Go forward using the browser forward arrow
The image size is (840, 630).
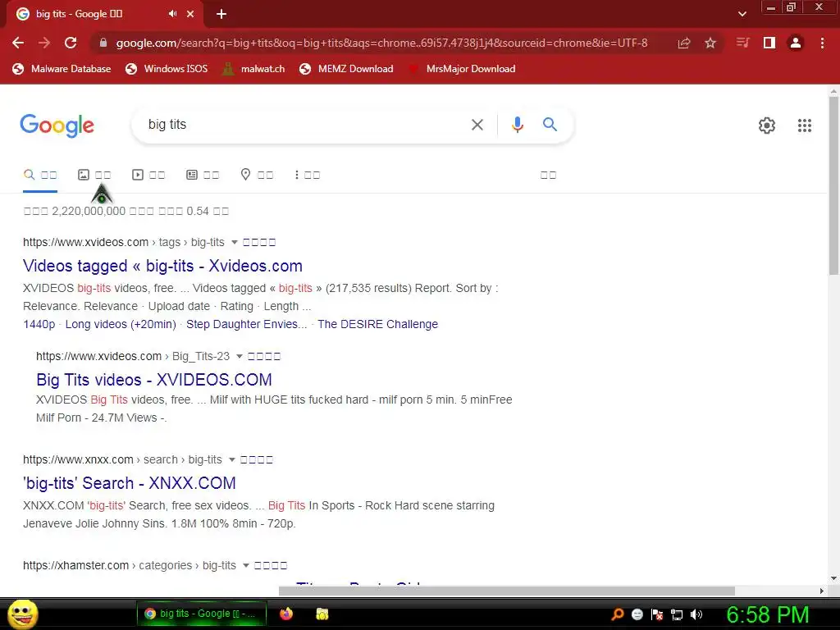pos(44,43)
